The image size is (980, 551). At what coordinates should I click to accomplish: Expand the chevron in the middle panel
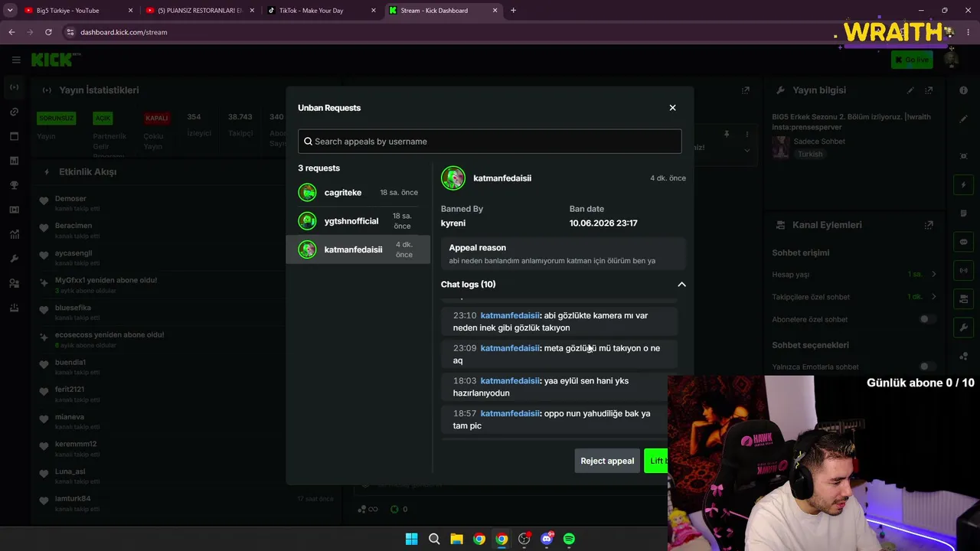click(747, 151)
